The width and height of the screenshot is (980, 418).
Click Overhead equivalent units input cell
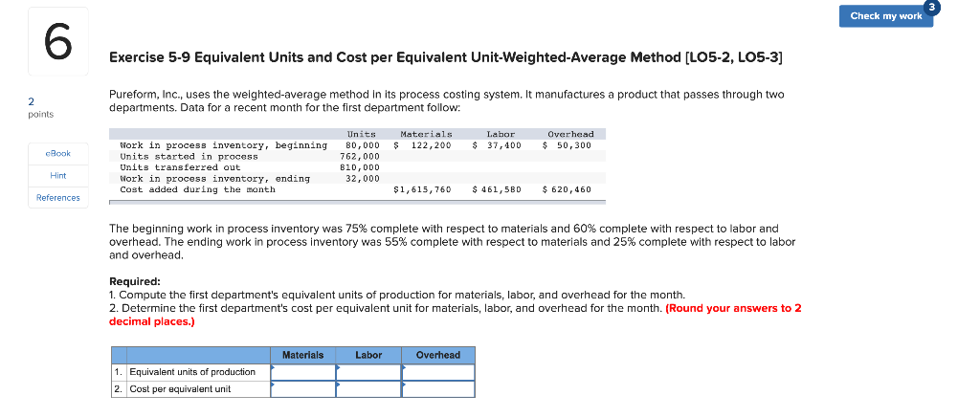tap(438, 372)
